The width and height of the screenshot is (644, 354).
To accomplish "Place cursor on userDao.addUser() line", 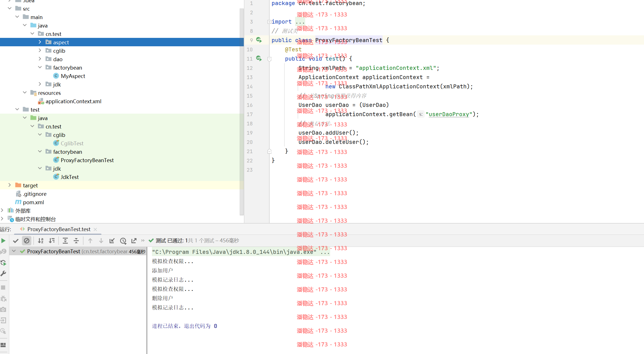I will point(328,133).
